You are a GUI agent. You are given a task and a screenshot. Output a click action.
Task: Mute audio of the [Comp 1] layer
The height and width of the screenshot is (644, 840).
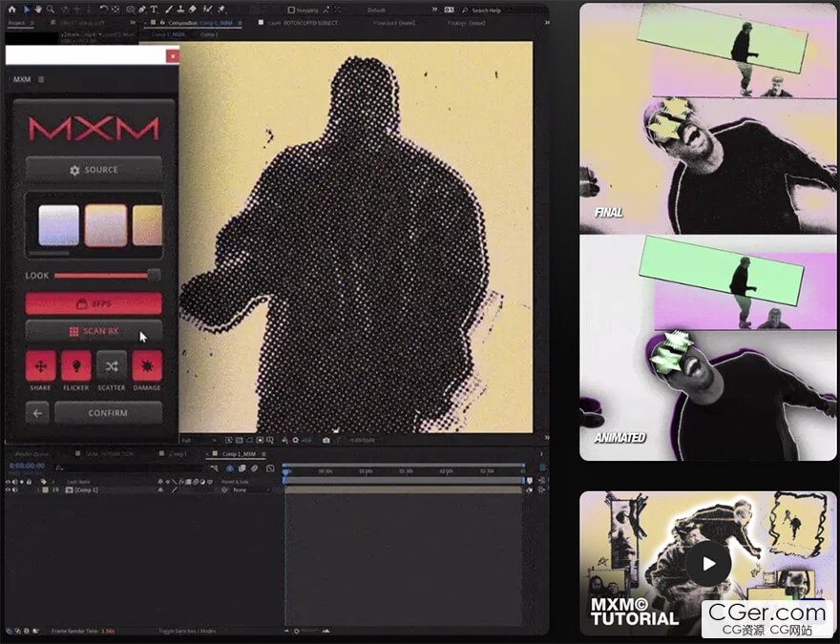[x=15, y=489]
